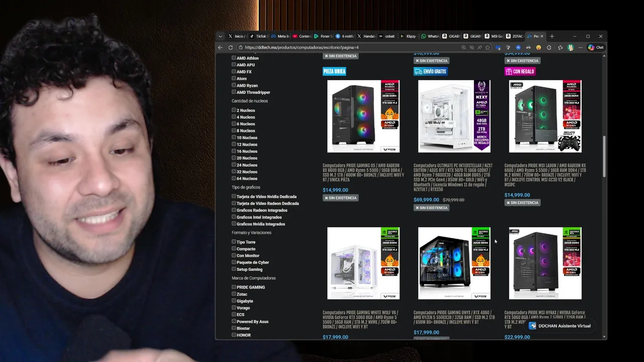Open the browser profile avatar icon
The image size is (644, 362).
[x=571, y=47]
